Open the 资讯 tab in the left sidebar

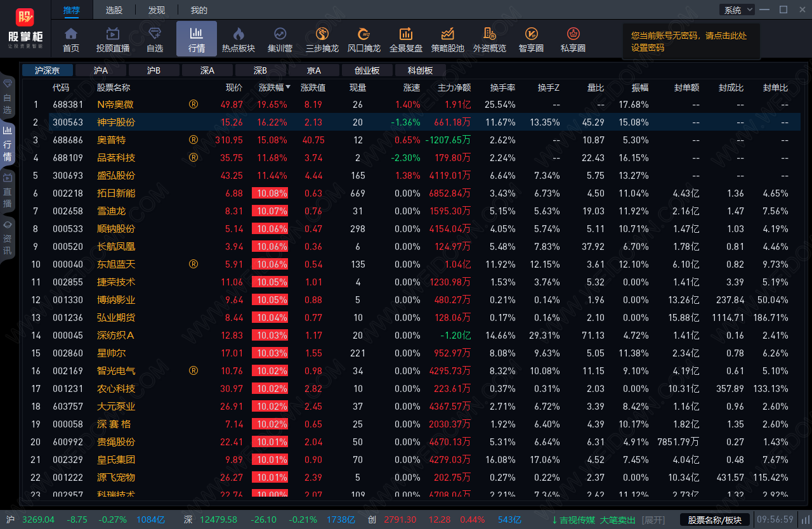(x=7, y=237)
